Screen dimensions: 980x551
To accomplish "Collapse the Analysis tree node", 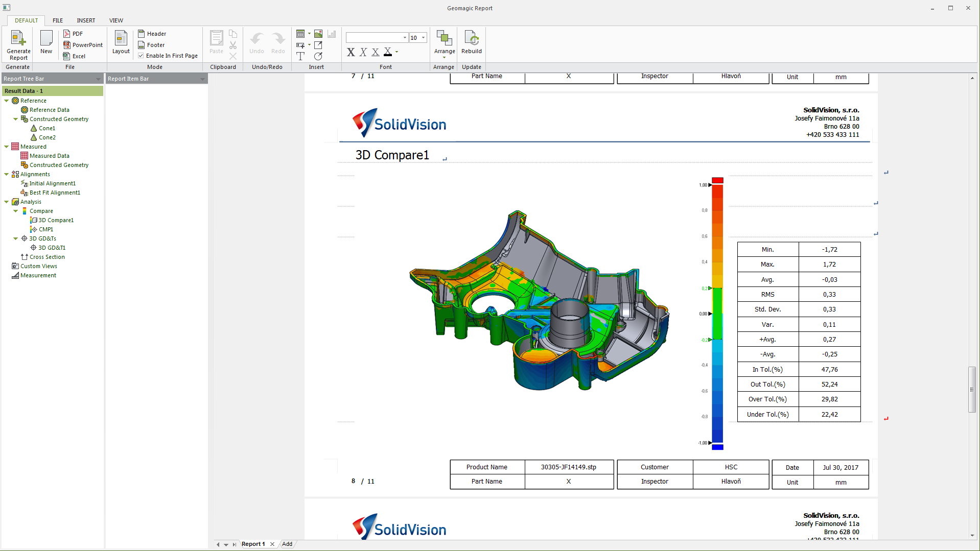I will coord(7,202).
